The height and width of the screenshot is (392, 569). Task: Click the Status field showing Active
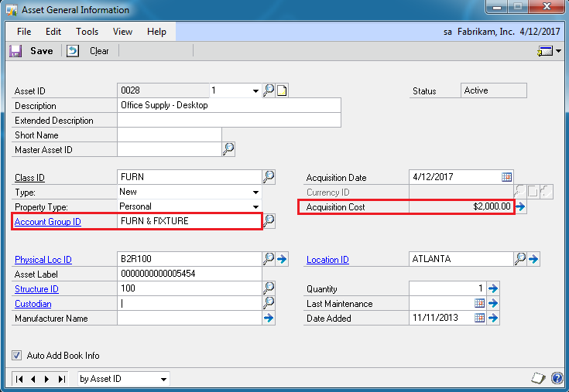pyautogui.click(x=494, y=90)
